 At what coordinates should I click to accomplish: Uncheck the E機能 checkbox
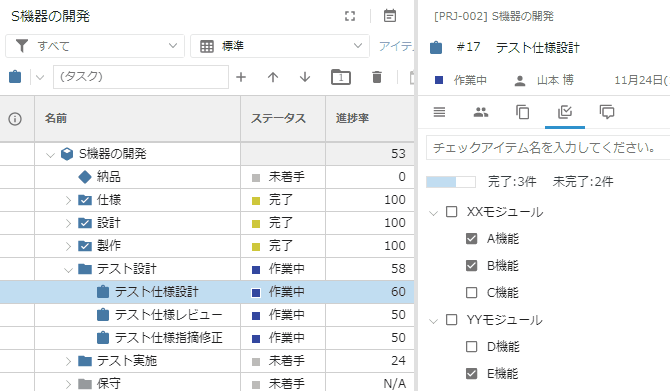coord(471,373)
